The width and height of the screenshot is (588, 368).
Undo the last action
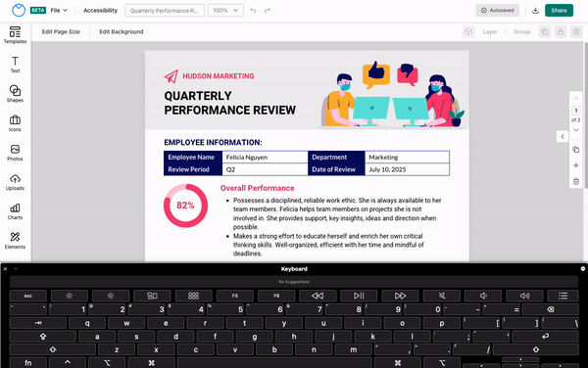pos(253,11)
